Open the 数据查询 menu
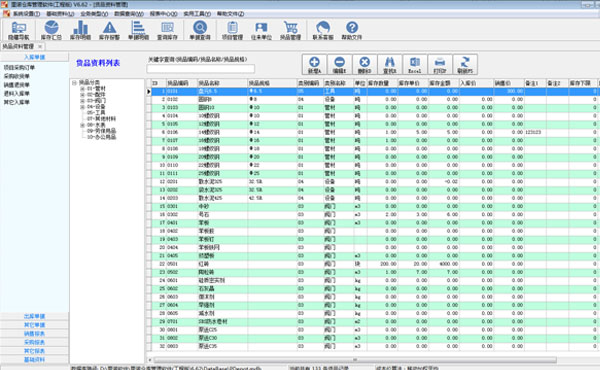The image size is (600, 370). tap(129, 14)
